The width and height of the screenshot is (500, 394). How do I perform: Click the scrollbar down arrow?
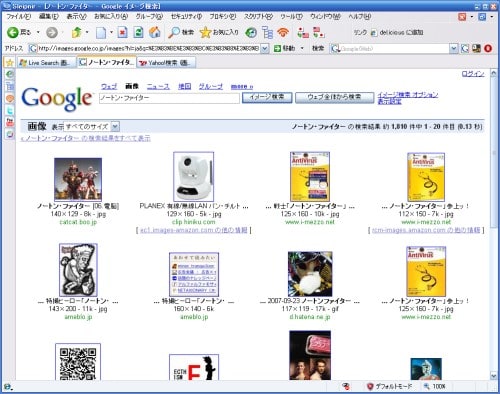pyautogui.click(x=494, y=376)
